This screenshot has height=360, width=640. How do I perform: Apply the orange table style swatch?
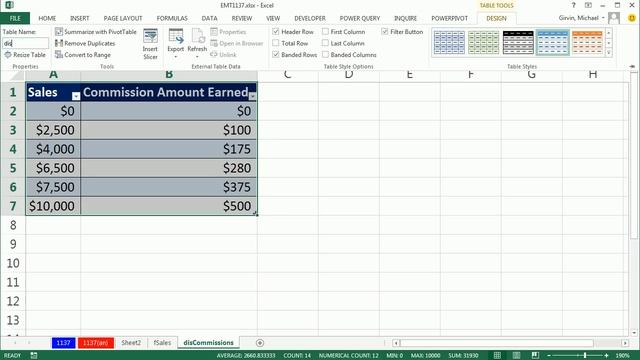pyautogui.click(x=587, y=42)
